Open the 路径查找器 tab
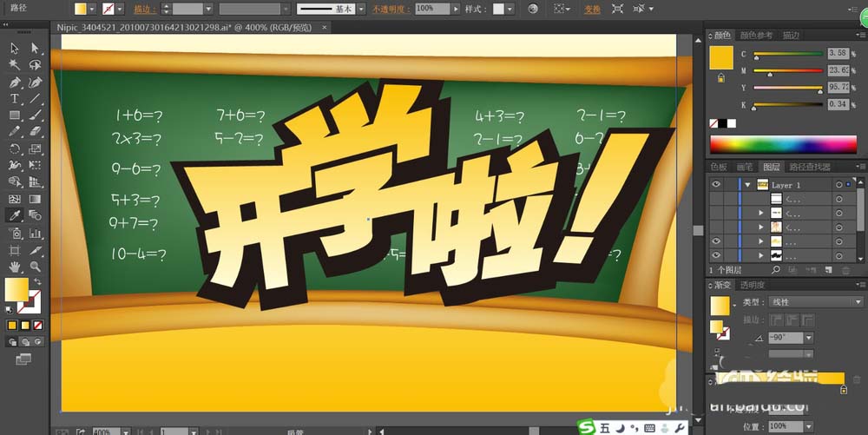This screenshot has width=868, height=435. 810,167
